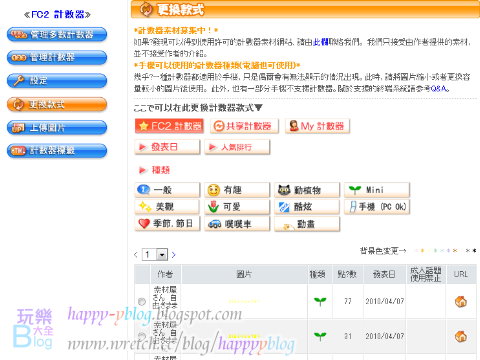Viewport: 480px width, 360px height.
Task: Select 更換款式 orange sidebar button
Action: [57, 104]
